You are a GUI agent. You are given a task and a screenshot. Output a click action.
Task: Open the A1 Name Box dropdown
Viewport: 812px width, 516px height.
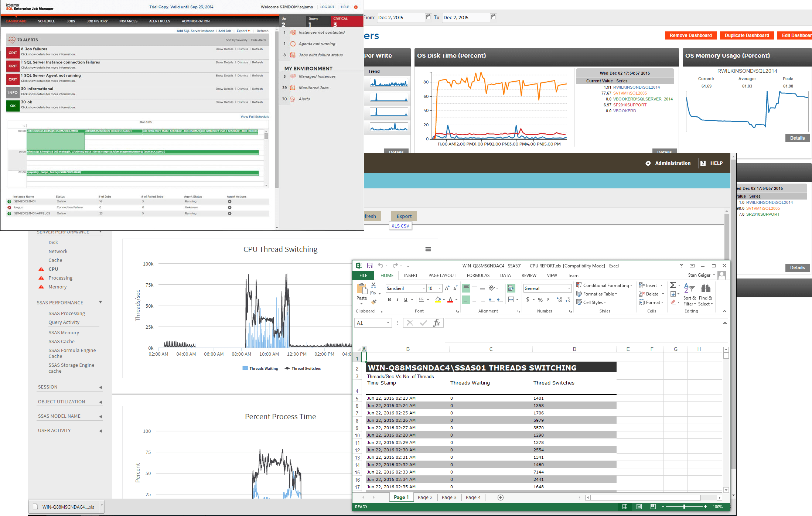[388, 323]
